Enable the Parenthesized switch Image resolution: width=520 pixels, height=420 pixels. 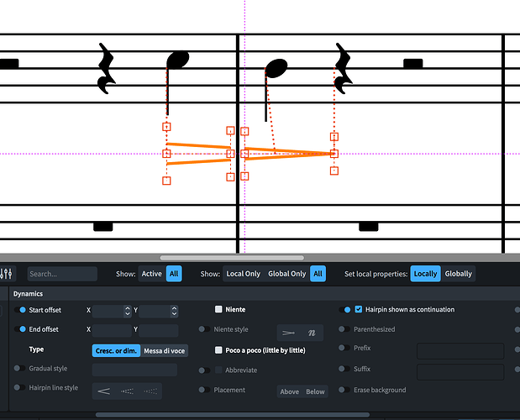point(344,329)
